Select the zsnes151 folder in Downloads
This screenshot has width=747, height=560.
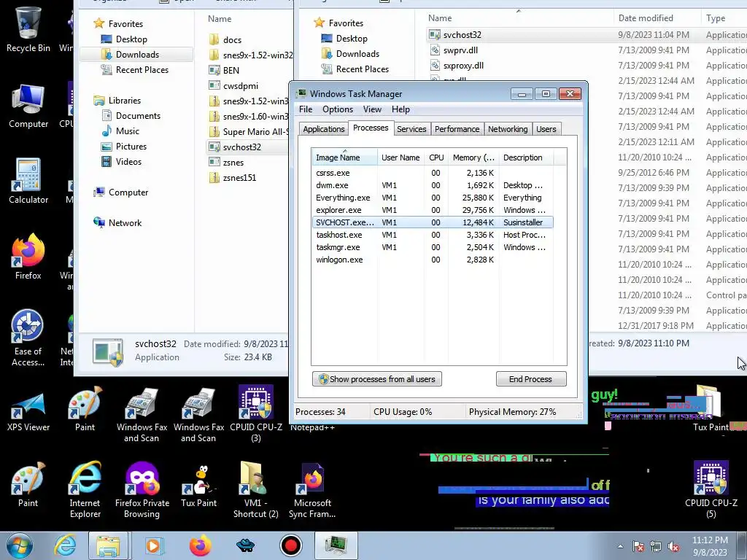pyautogui.click(x=239, y=178)
